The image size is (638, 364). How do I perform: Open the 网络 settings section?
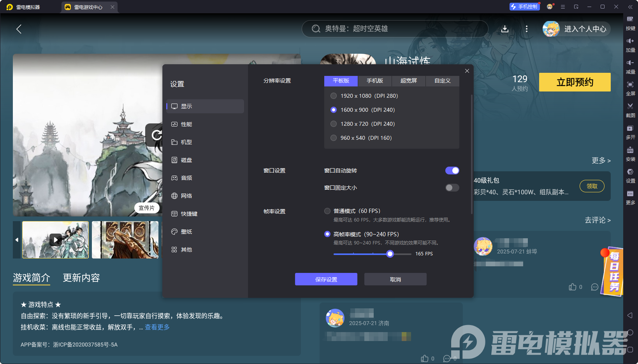coord(205,196)
